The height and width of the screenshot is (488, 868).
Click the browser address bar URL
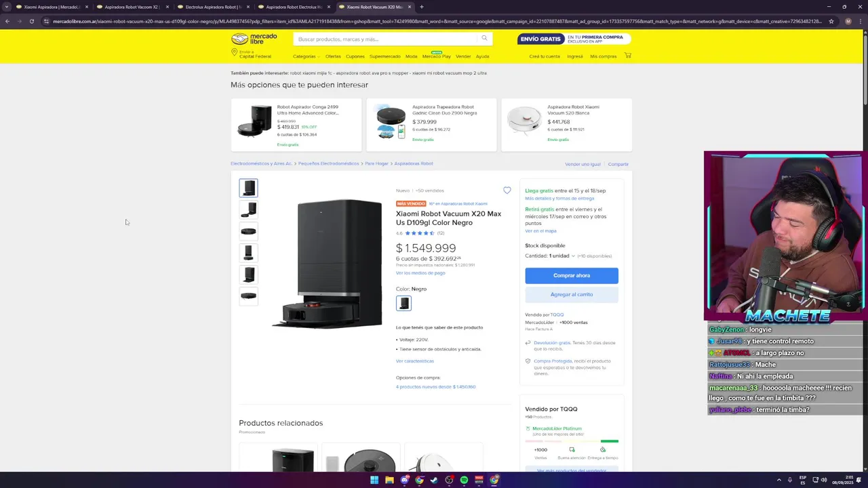tap(434, 21)
